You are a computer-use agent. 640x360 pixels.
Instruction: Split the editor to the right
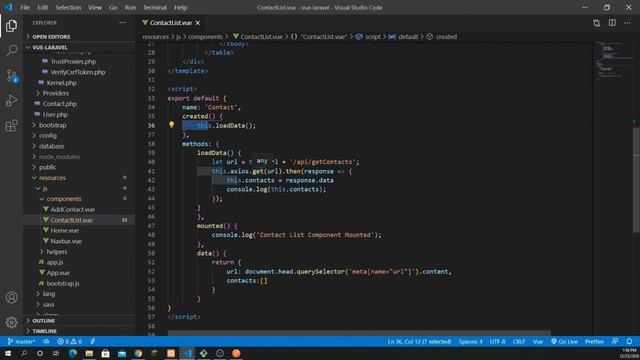tap(612, 23)
